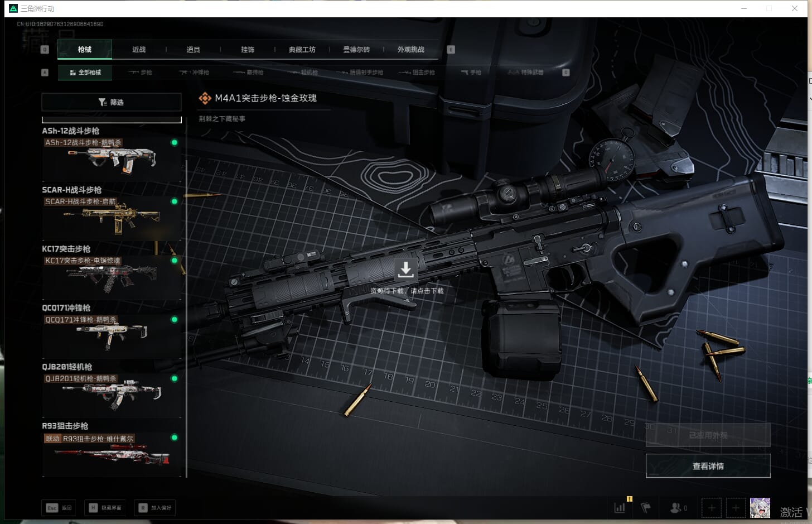
Task: Click the download icon over the M4A1 preview
Action: (405, 270)
